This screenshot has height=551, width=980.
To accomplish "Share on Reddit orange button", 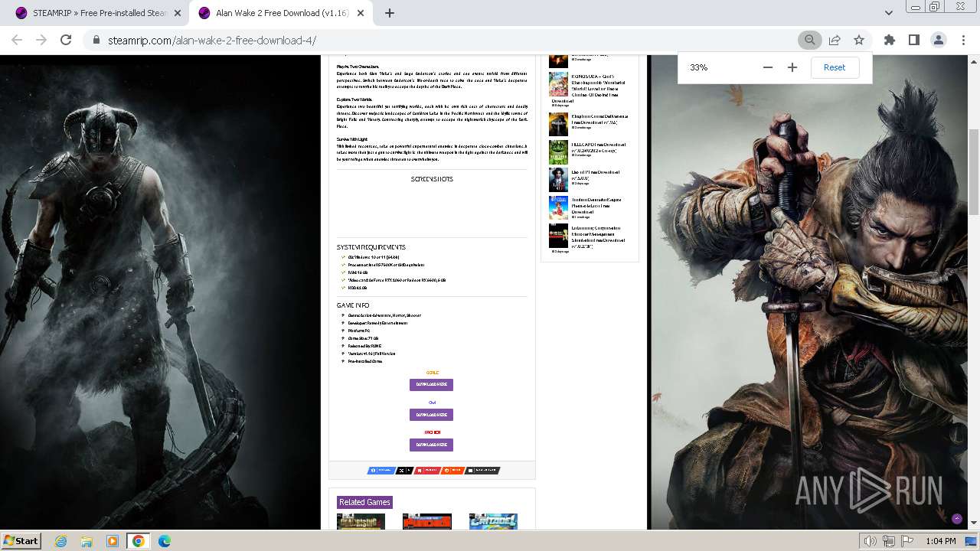I will [452, 471].
